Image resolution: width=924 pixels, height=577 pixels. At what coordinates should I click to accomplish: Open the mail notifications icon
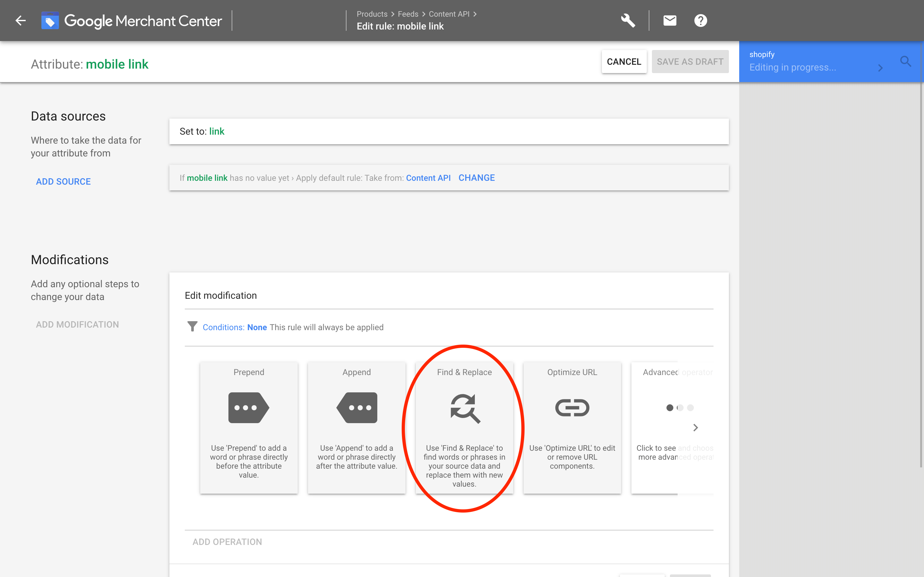pyautogui.click(x=670, y=21)
